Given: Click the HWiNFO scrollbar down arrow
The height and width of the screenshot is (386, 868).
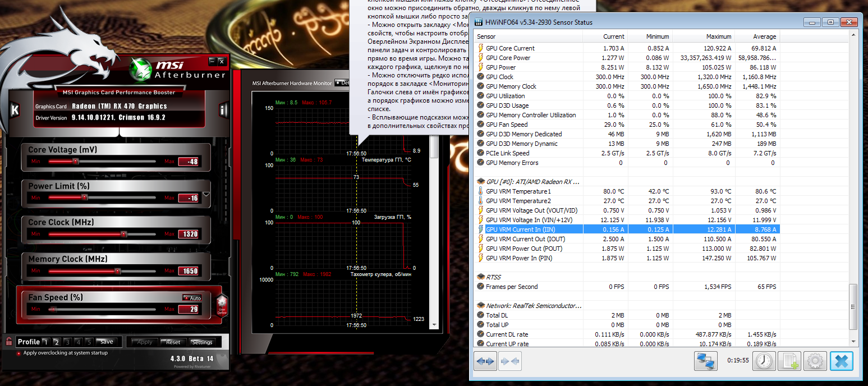Looking at the screenshot, I should coord(853,341).
